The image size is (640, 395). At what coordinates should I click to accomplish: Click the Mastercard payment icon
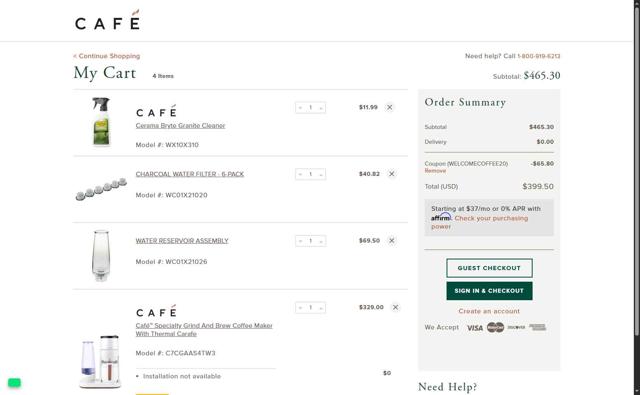(496, 327)
